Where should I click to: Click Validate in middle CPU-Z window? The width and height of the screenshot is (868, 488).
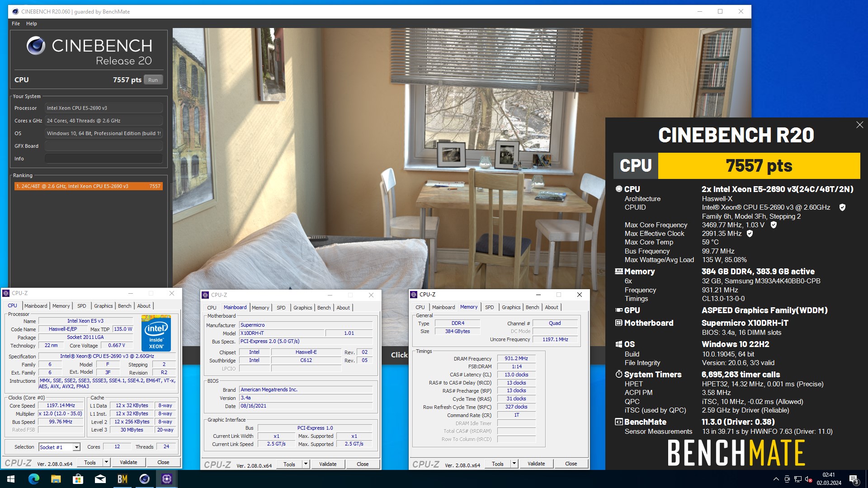click(x=328, y=464)
